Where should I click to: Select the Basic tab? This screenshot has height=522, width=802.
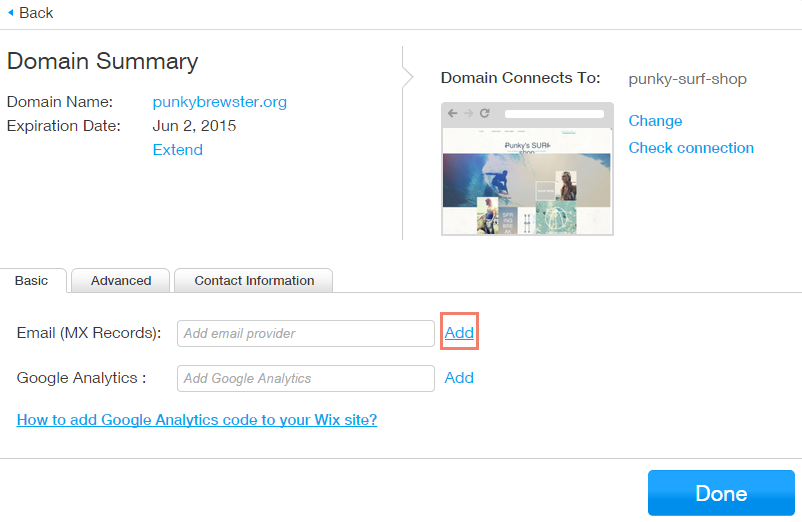(33, 281)
